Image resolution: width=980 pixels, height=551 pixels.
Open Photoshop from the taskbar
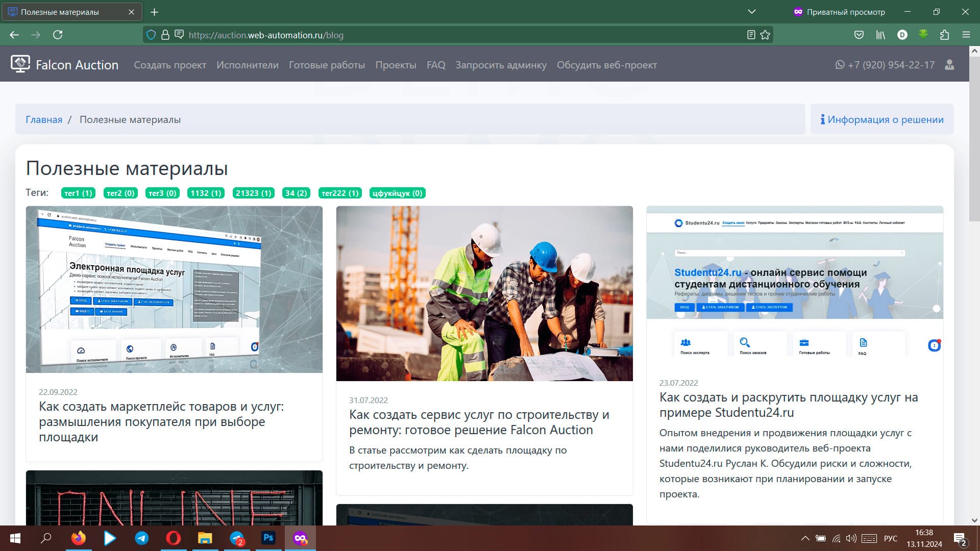coord(268,538)
